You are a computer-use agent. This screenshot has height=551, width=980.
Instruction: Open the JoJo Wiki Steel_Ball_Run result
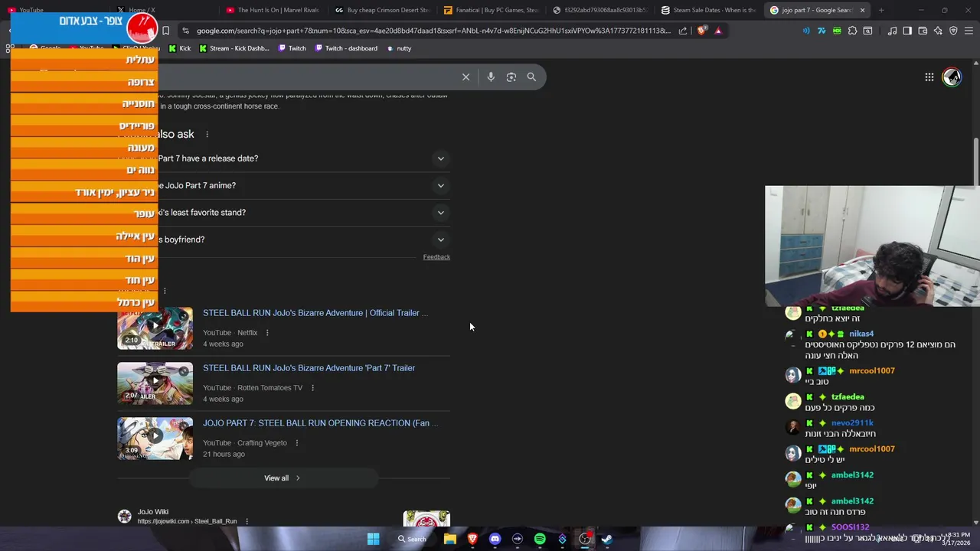tap(187, 517)
